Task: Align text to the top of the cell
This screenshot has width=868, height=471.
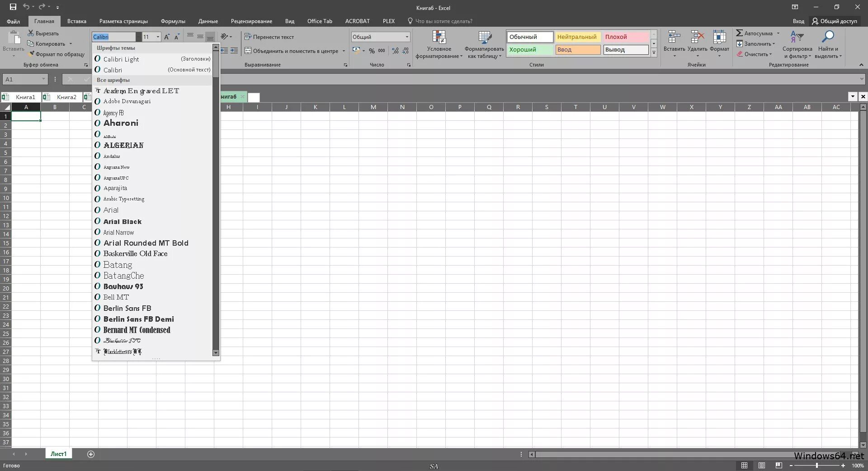Action: pyautogui.click(x=190, y=36)
